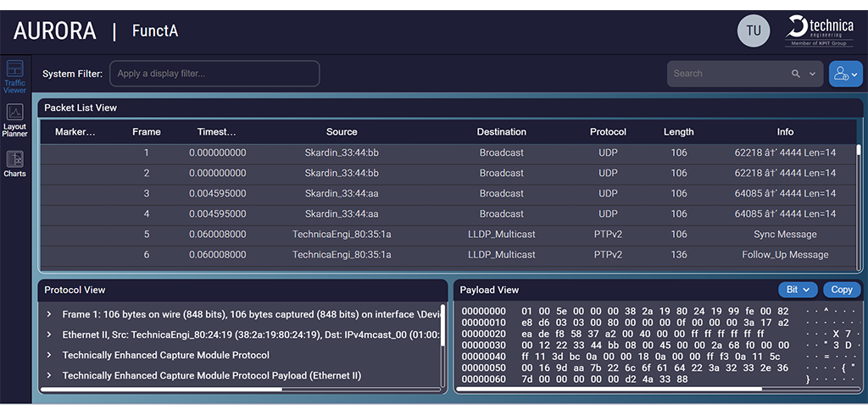
Task: Sort by the Protocol column header
Action: point(608,132)
